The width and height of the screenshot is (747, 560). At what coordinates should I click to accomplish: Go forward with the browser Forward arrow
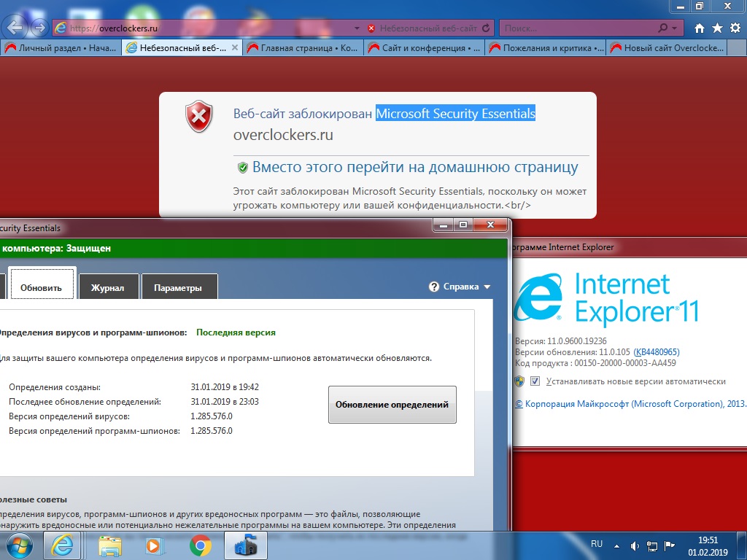tap(39, 28)
